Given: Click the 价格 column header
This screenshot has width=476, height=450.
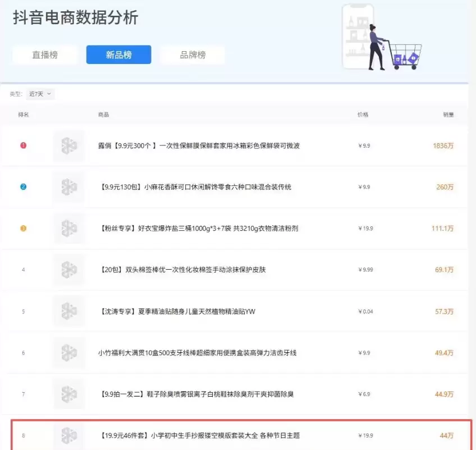Looking at the screenshot, I should point(363,115).
